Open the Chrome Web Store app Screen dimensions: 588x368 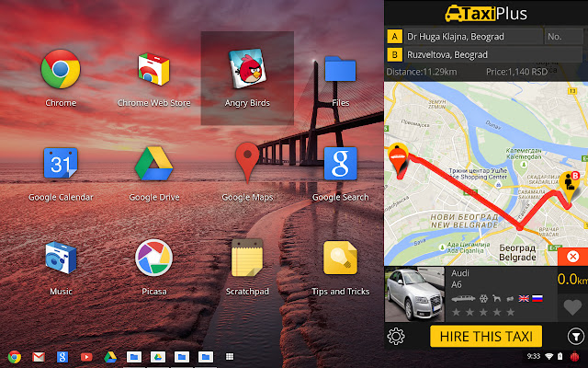pos(153,69)
